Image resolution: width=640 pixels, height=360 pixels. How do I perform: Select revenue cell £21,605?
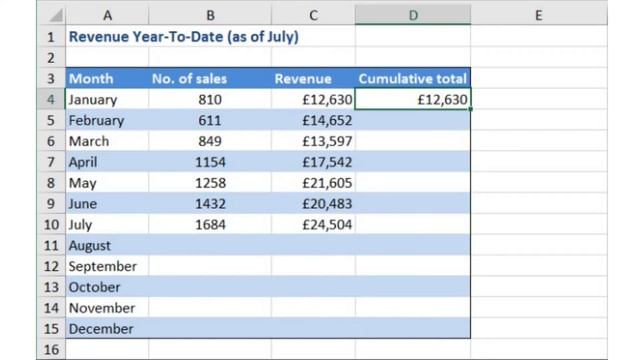pos(313,182)
